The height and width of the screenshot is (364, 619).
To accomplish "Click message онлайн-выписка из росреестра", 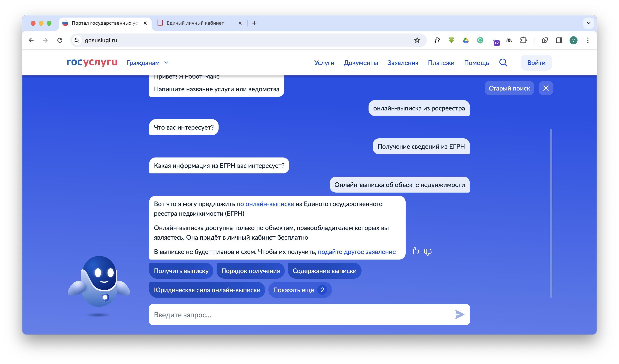I will coord(419,108).
